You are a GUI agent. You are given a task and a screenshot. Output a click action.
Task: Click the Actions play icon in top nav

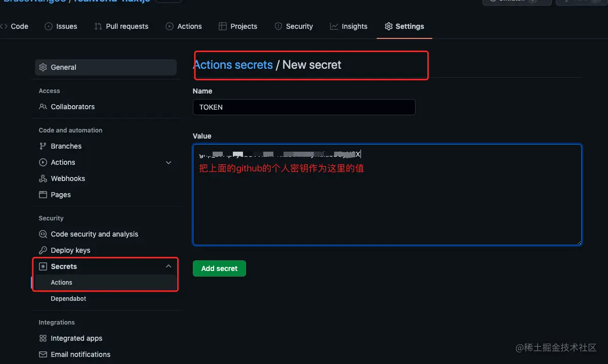[170, 26]
